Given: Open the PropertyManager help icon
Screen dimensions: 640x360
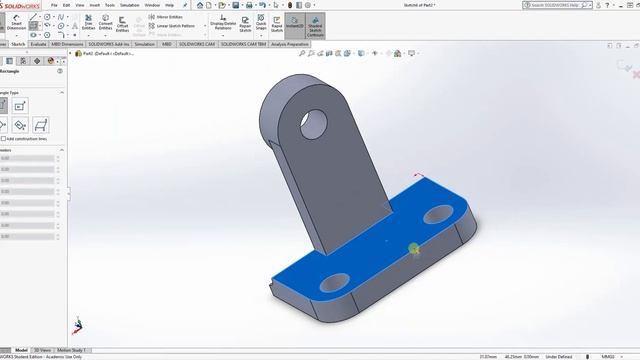Looking at the screenshot, I should click(60, 71).
